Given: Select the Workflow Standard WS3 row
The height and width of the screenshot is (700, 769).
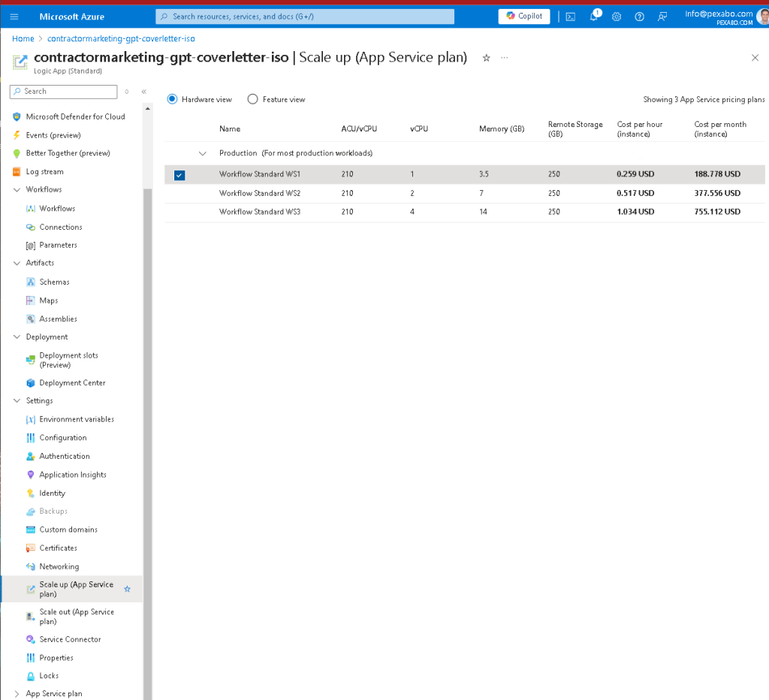Looking at the screenshot, I should (464, 212).
